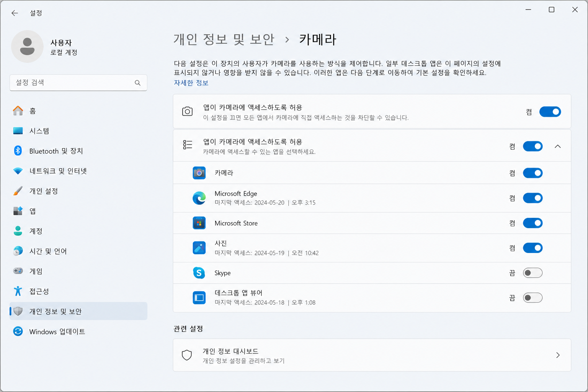The width and height of the screenshot is (588, 392).
Task: Click the Bluetooth icon in sidebar
Action: click(x=18, y=151)
